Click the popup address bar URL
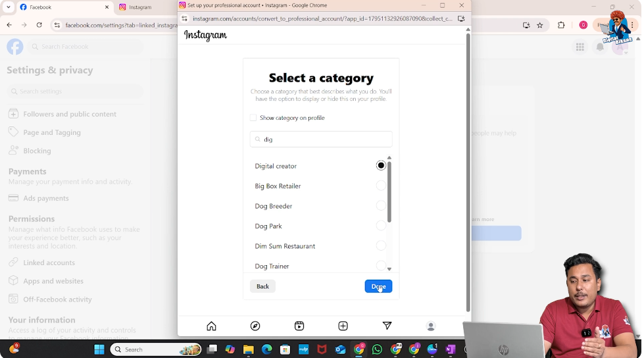This screenshot has height=358, width=644. click(x=322, y=18)
